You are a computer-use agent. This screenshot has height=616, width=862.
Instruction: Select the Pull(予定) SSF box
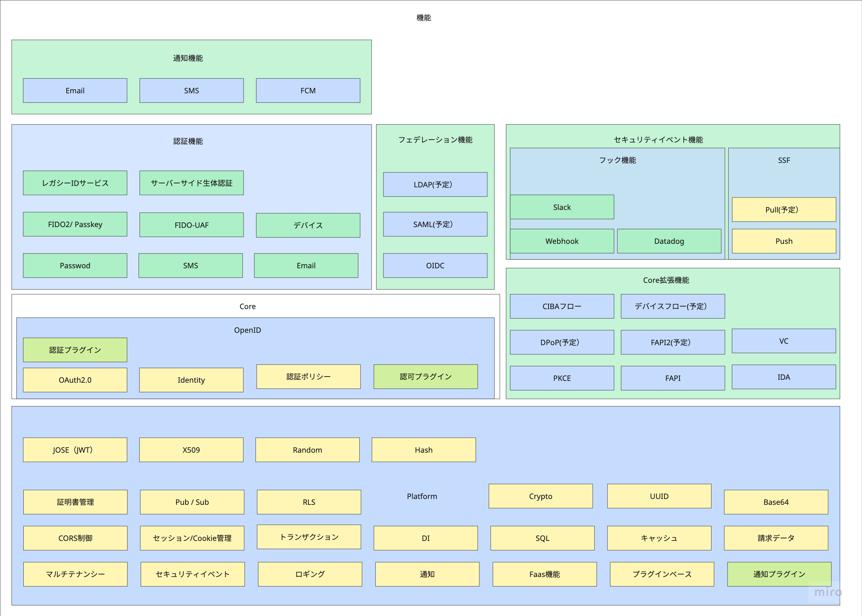click(784, 209)
